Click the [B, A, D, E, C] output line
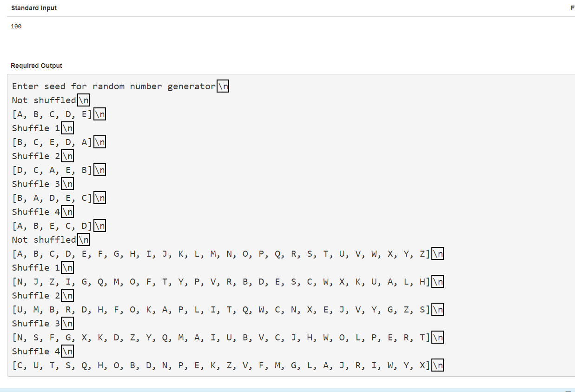Viewport: 575px width, 392px height. [52, 198]
